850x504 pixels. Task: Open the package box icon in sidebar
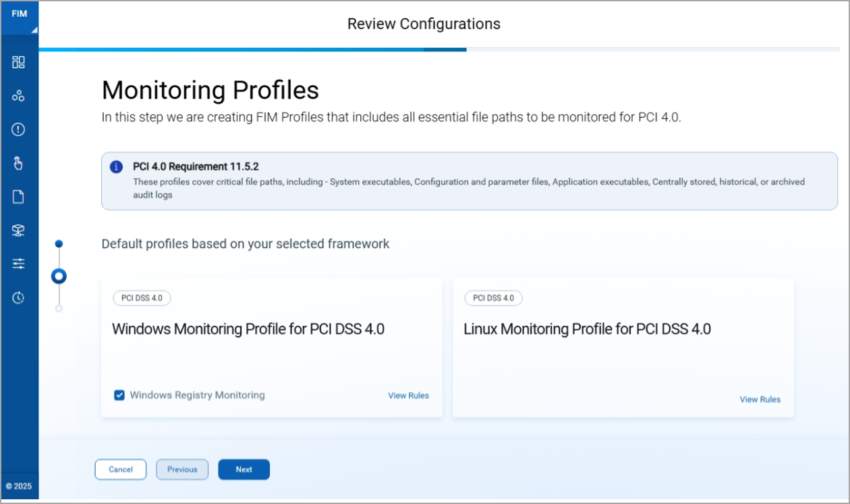[18, 230]
